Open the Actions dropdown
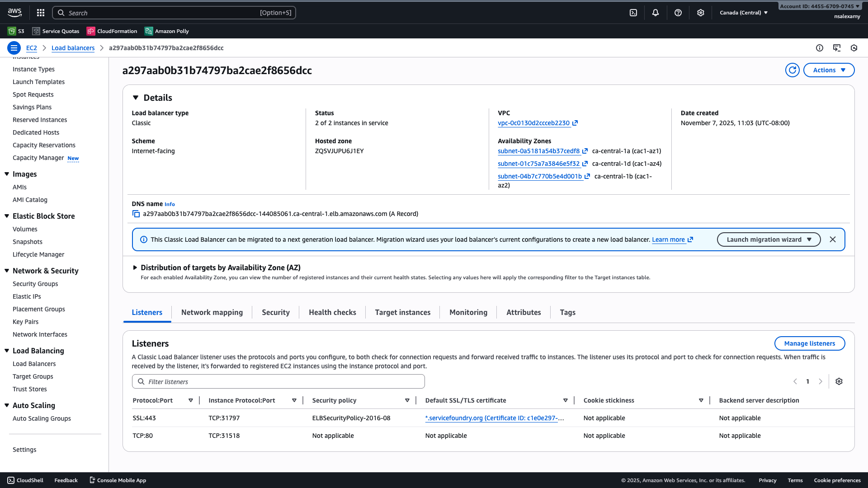 pyautogui.click(x=829, y=70)
